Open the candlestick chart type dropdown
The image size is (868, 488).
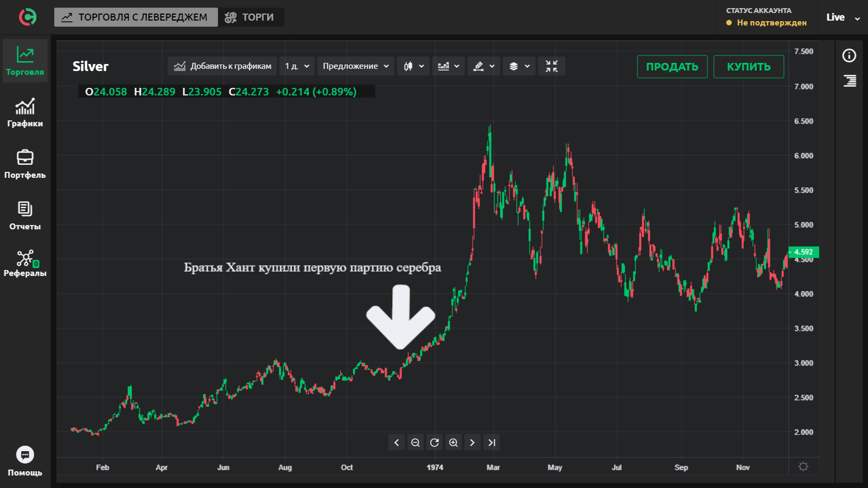(x=413, y=66)
